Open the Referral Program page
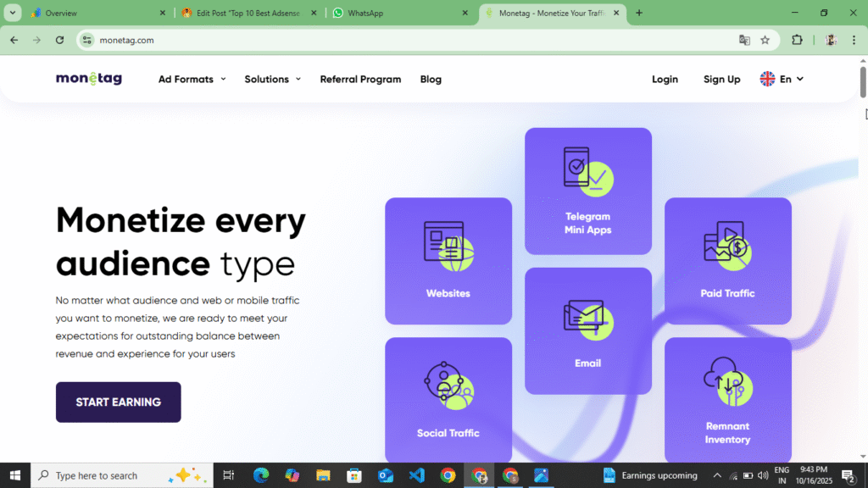The height and width of the screenshot is (488, 868). click(x=360, y=79)
